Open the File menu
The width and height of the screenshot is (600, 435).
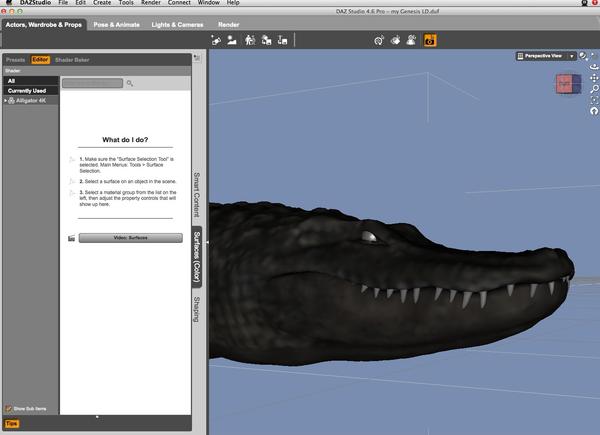63,2
